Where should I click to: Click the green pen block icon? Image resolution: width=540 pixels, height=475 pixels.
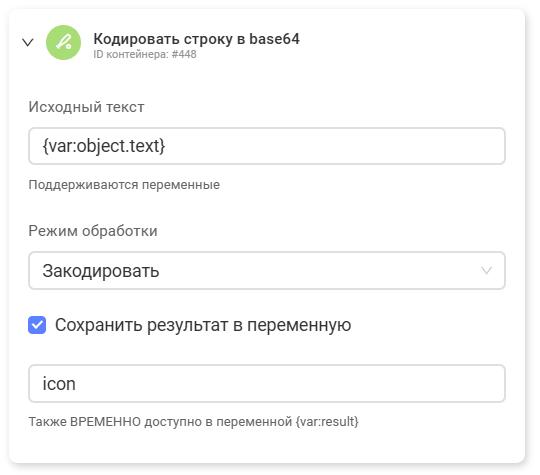click(x=63, y=42)
